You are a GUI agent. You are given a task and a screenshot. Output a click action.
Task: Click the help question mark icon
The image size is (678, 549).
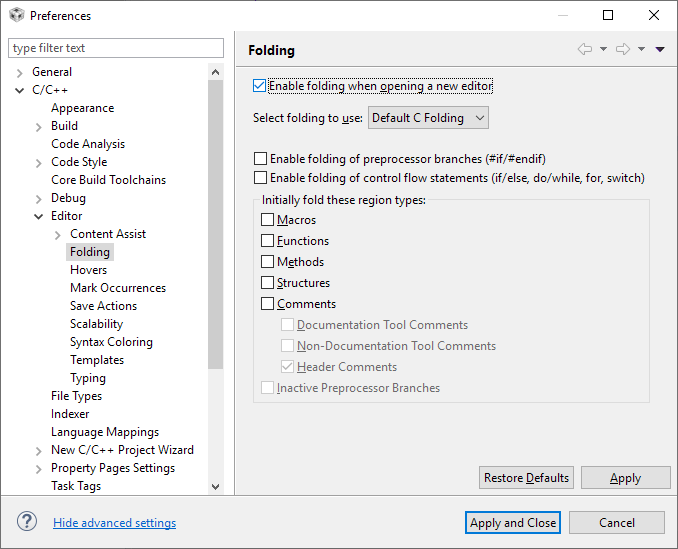(x=27, y=521)
